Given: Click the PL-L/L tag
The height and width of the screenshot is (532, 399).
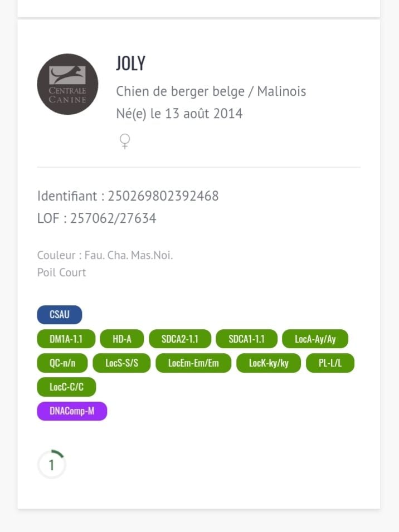Looking at the screenshot, I should [x=330, y=363].
